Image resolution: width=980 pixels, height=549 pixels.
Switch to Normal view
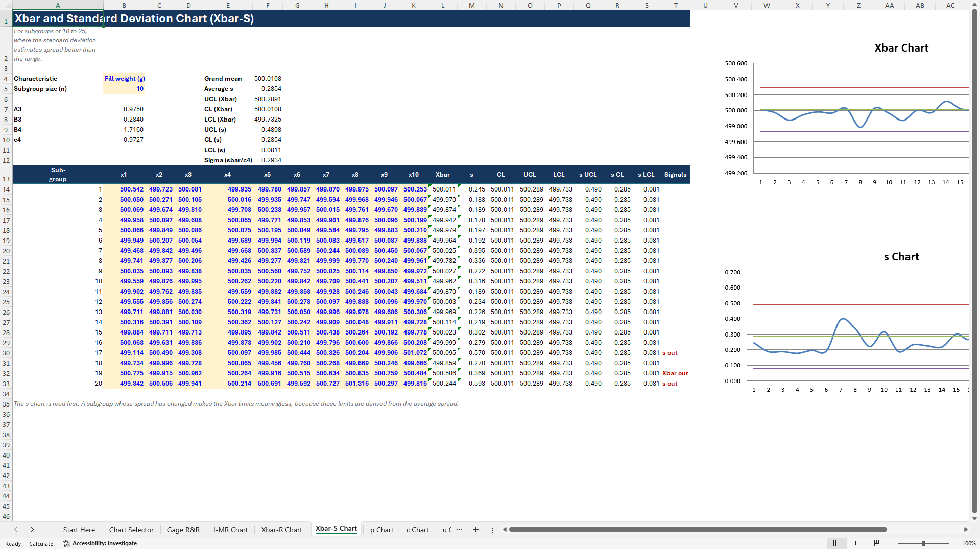[x=836, y=543]
